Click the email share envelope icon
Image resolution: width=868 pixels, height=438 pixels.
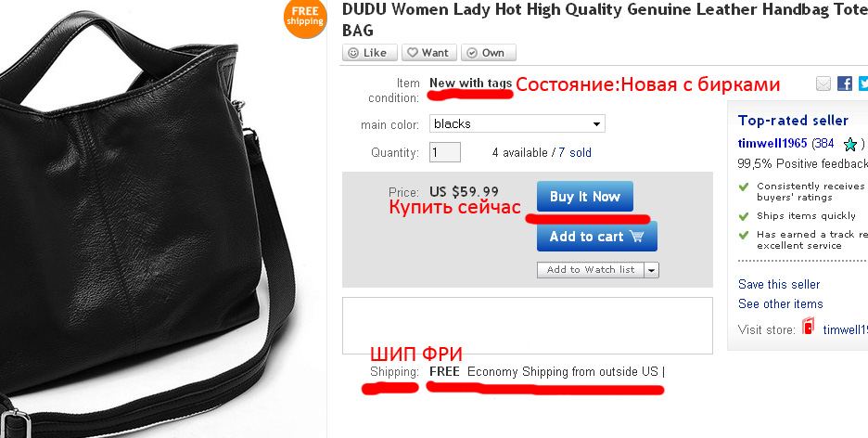823,84
